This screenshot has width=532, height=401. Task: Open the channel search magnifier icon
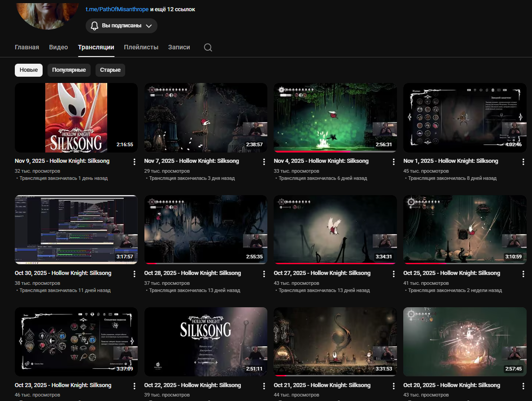tap(208, 48)
